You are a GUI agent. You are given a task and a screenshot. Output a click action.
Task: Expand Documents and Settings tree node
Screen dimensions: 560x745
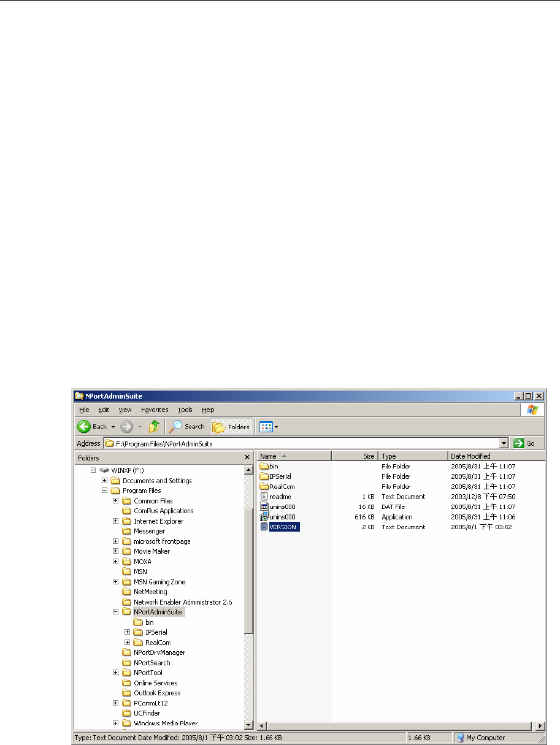(x=105, y=481)
